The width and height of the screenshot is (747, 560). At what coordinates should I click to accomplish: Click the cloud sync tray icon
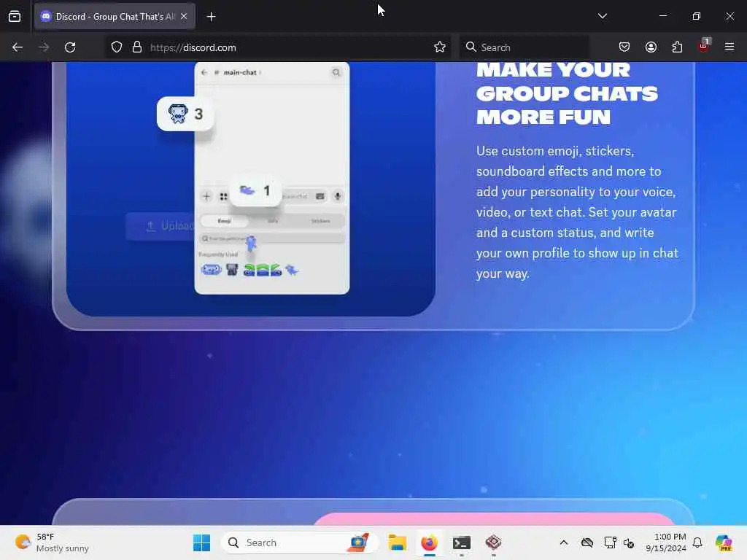click(587, 542)
